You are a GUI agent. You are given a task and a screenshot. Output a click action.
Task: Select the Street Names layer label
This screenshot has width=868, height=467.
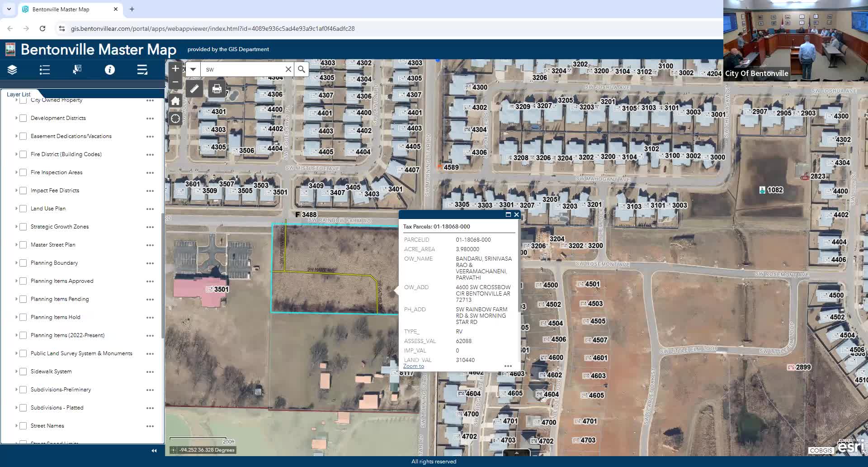click(47, 426)
